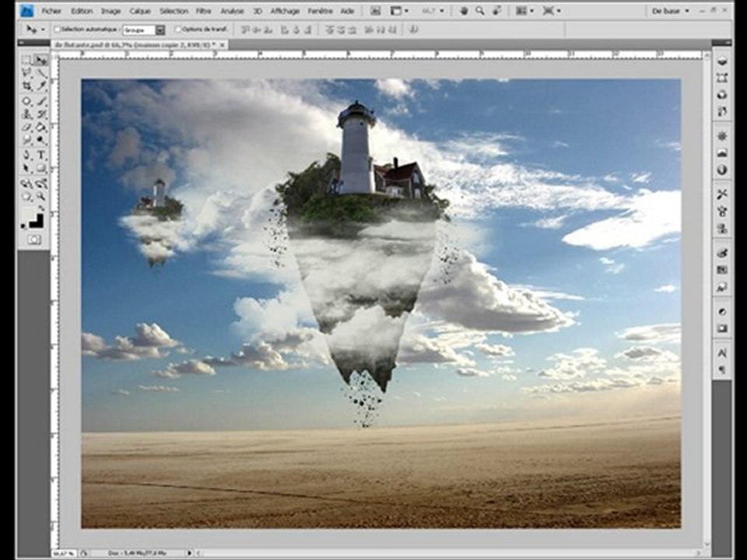Enable 'Sélection automatique' checkbox
This screenshot has width=747, height=560.
[x=57, y=30]
